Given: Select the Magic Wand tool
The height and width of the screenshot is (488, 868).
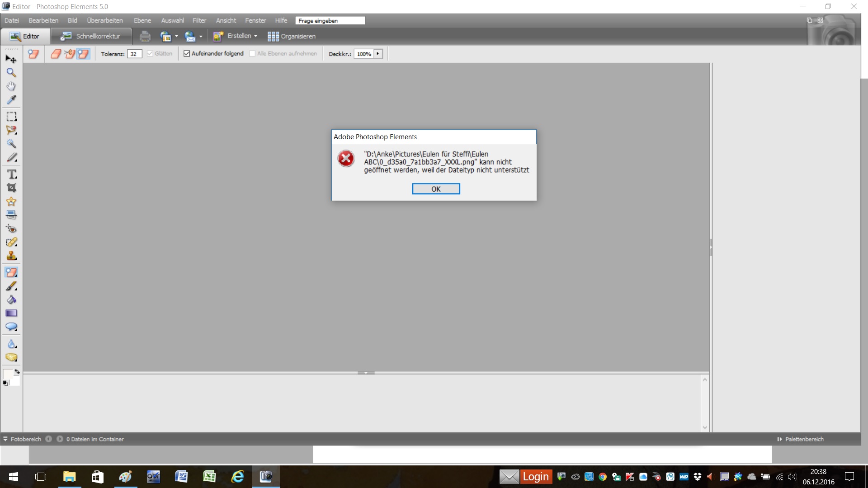Looking at the screenshot, I should 11,144.
